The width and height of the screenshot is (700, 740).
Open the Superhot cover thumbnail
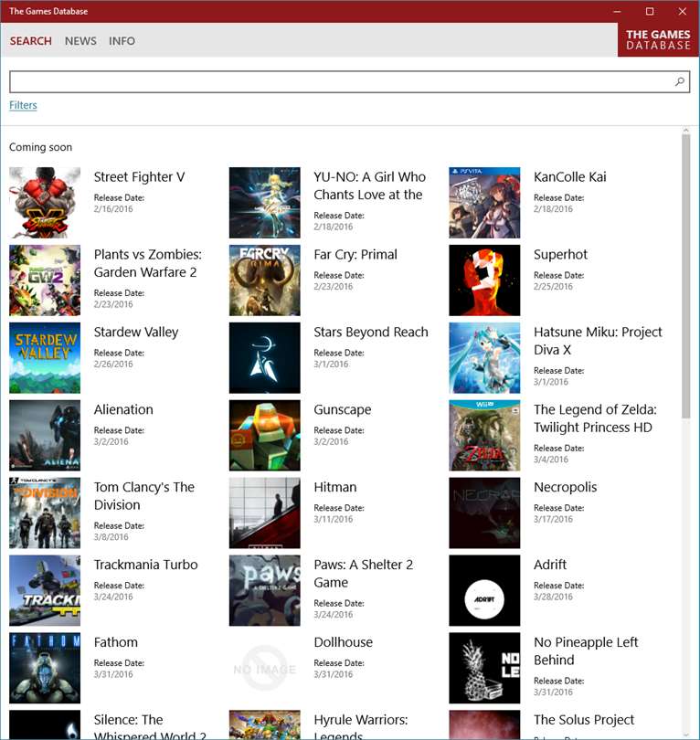(484, 280)
